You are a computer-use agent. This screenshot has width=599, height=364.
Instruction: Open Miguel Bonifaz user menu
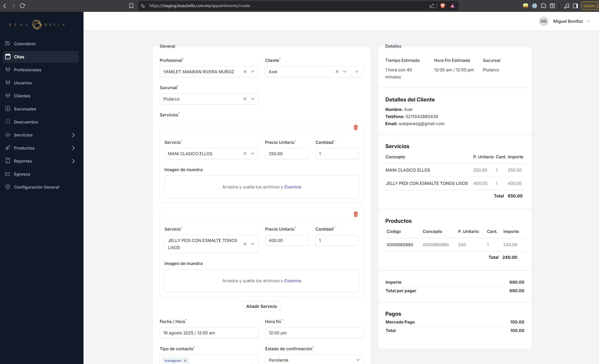click(568, 21)
